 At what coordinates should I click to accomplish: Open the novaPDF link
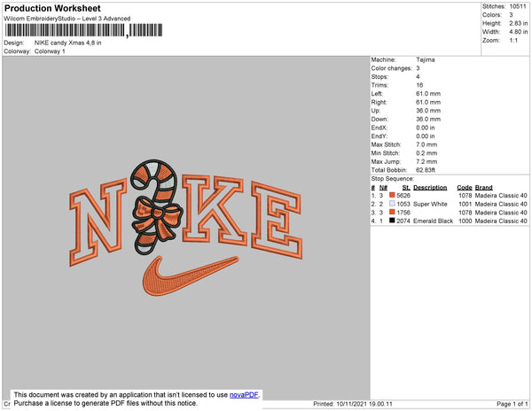tap(244, 395)
